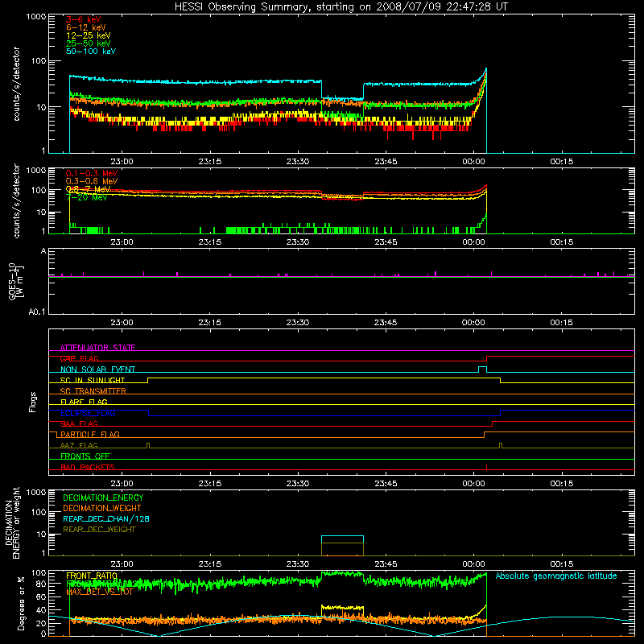Screen dimensions: 644x644
Task: Click the DECIMATION_ENERGY legend label
Action: [x=103, y=497]
